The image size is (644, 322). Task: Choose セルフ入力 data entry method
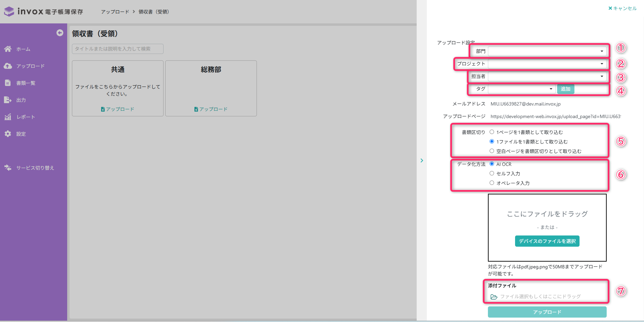(492, 173)
